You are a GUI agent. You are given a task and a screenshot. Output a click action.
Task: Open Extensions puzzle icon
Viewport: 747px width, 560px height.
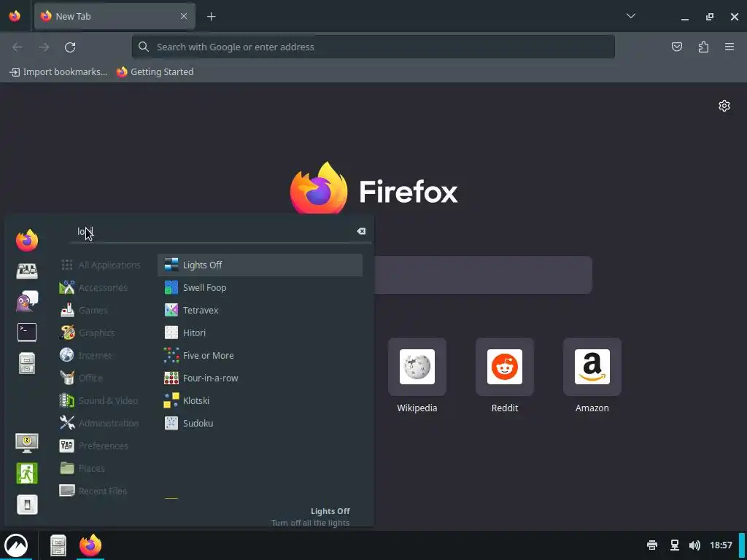click(x=703, y=47)
